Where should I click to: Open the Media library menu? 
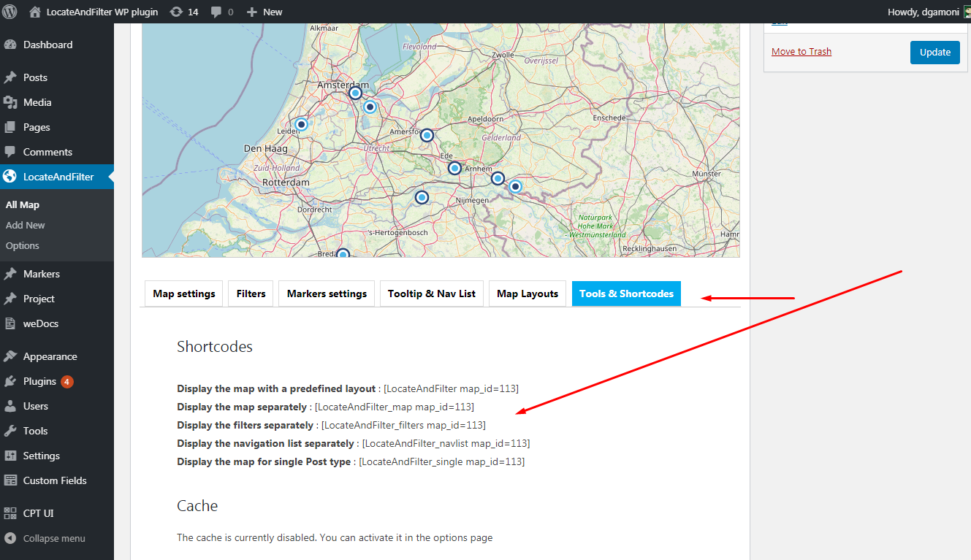[37, 102]
